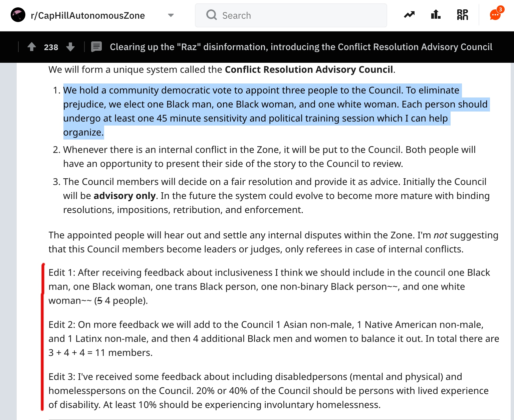
Task: Click the chat notification badge showing 3
Action: pos(500,9)
